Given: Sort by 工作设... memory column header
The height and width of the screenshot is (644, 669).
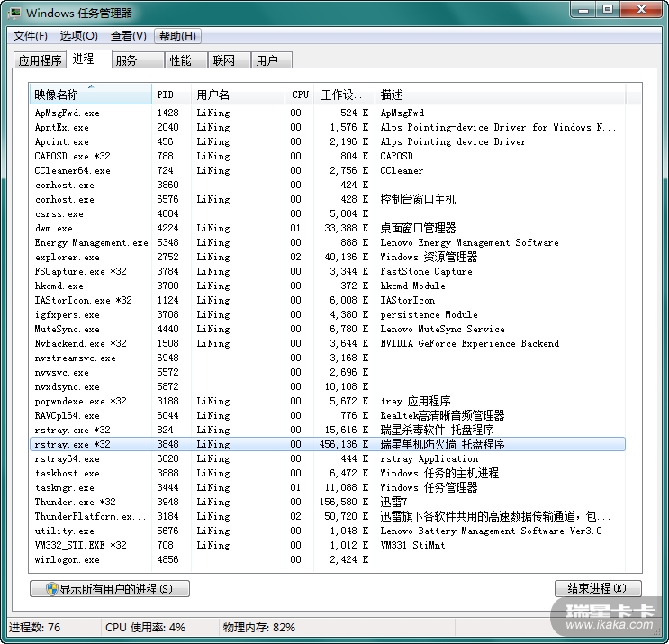Looking at the screenshot, I should [x=344, y=95].
